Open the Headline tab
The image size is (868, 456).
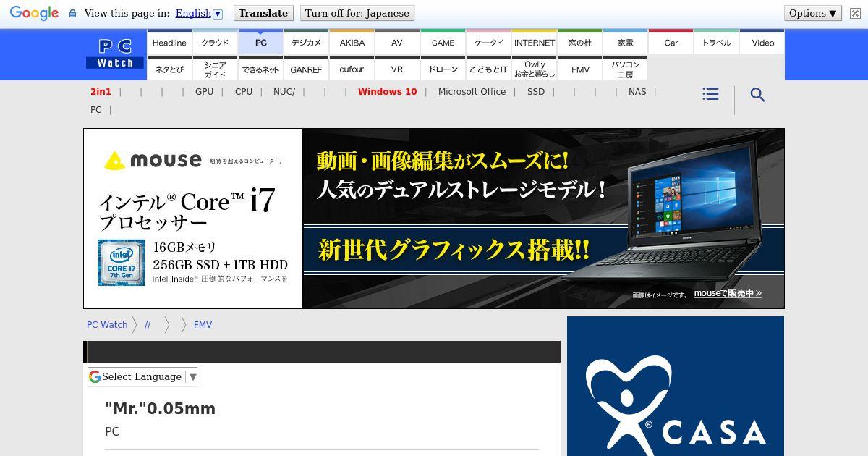pyautogui.click(x=169, y=42)
